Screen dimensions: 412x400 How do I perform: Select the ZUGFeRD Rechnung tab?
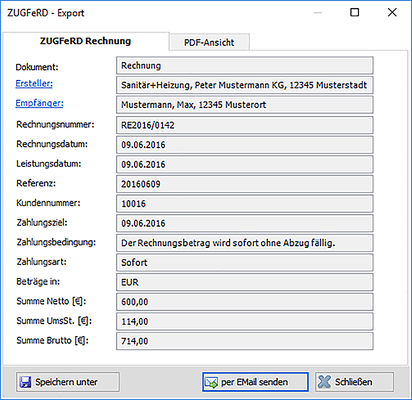coord(86,41)
